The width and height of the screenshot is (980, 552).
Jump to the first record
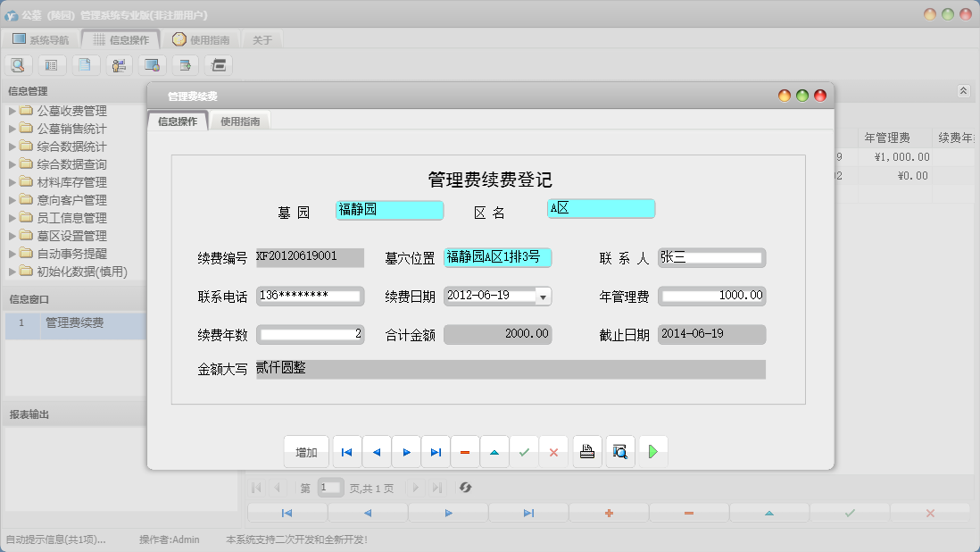[346, 451]
